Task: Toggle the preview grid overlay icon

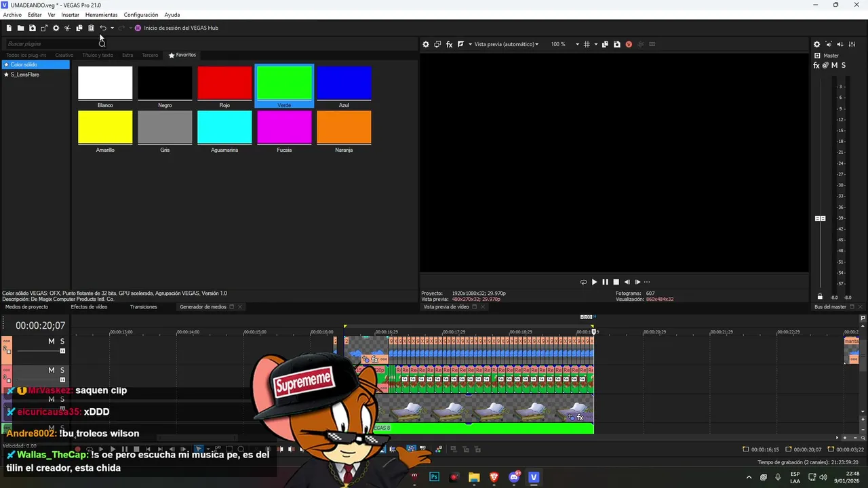Action: coord(587,44)
